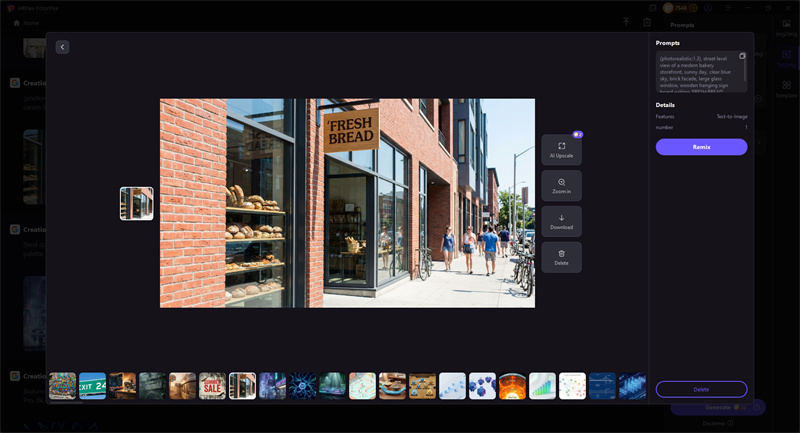Open the green bar chart thumbnail
Image resolution: width=800 pixels, height=433 pixels.
pos(542,386)
